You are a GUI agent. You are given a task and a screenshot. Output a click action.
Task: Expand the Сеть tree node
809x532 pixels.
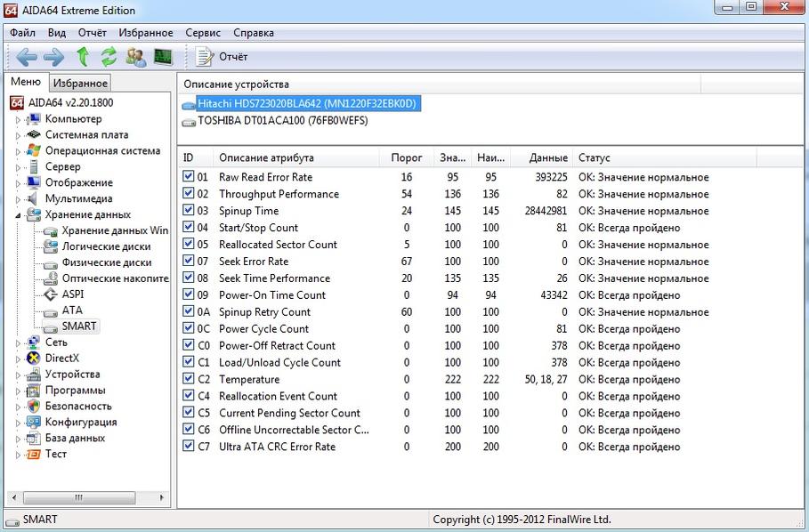pyautogui.click(x=18, y=343)
